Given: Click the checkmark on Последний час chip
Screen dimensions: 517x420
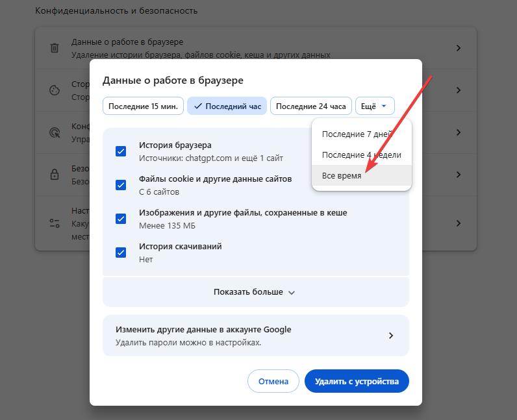Looking at the screenshot, I should tap(198, 106).
